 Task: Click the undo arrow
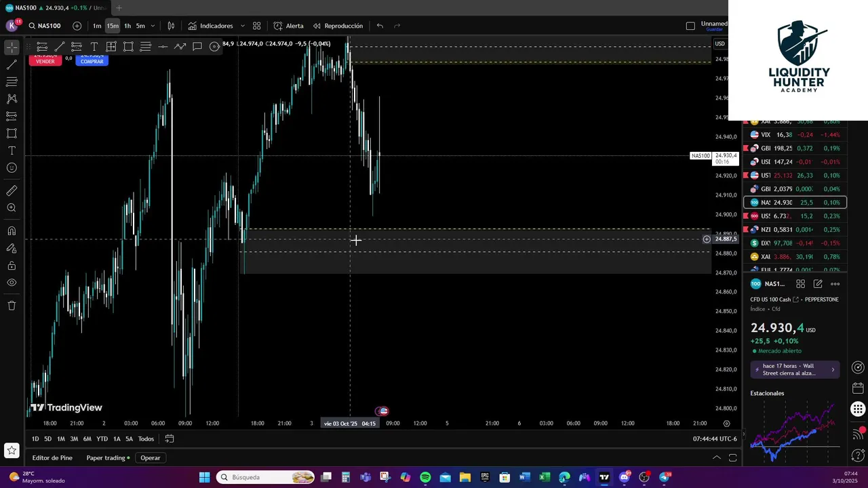point(380,26)
